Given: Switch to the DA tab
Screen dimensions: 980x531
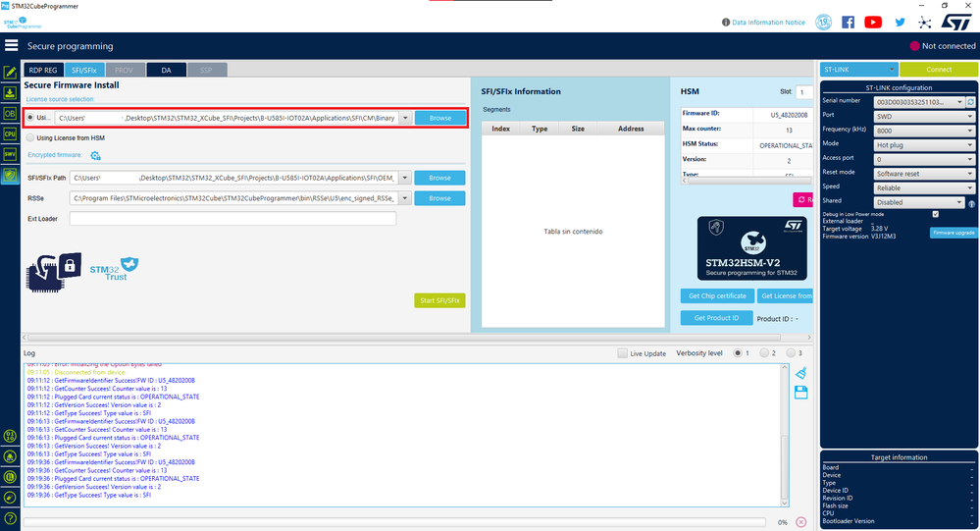Looking at the screenshot, I should [166, 70].
